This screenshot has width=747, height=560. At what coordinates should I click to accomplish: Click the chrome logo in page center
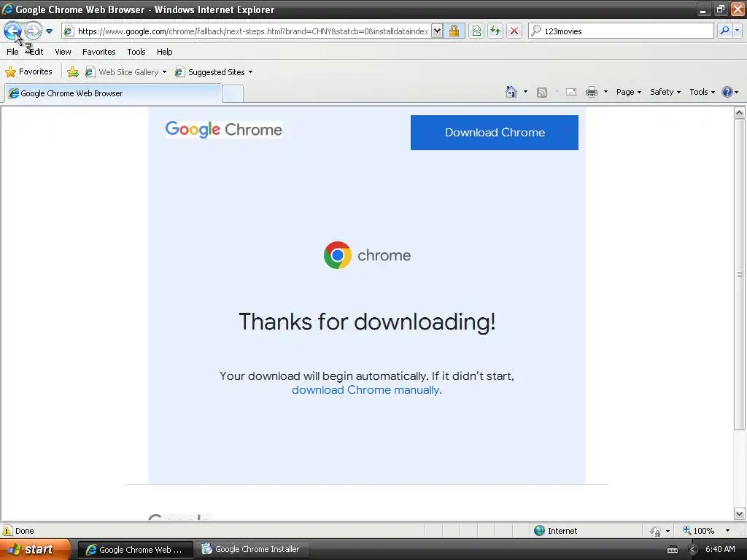click(367, 255)
